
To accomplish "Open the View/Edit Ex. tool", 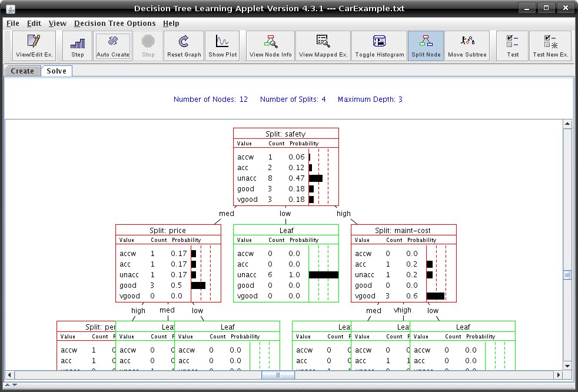I will tap(34, 46).
